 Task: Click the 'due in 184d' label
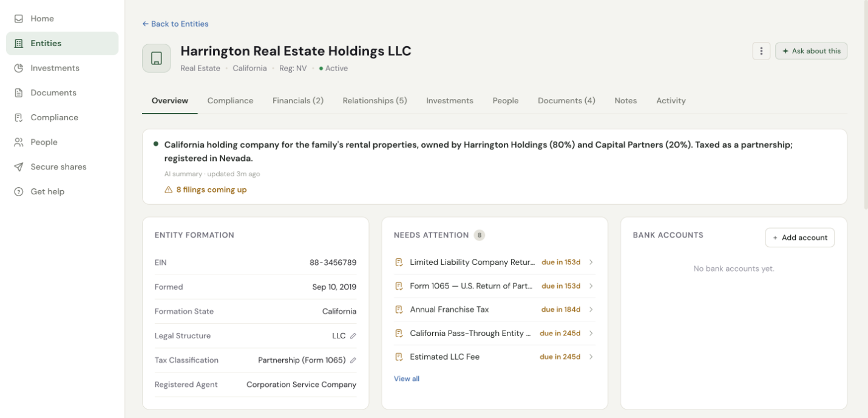pyautogui.click(x=561, y=309)
